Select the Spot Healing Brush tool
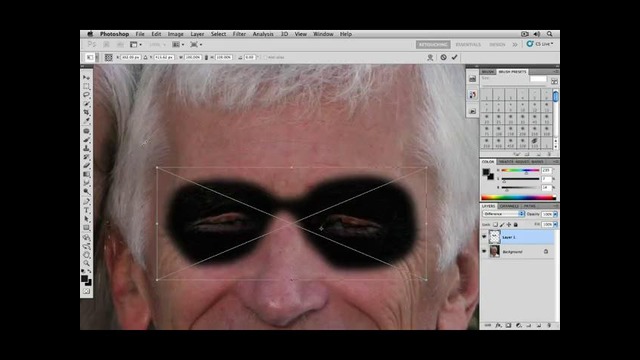This screenshot has width=640, height=360. pos(86,131)
